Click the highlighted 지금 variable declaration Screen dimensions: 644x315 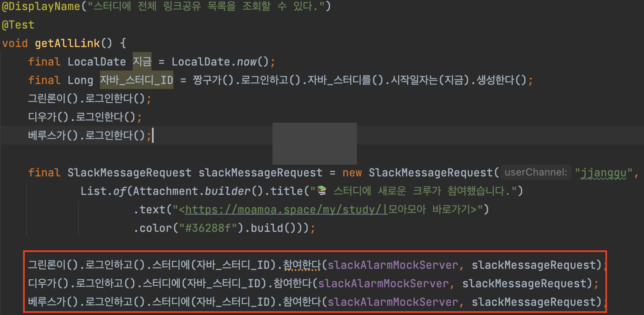click(x=142, y=62)
